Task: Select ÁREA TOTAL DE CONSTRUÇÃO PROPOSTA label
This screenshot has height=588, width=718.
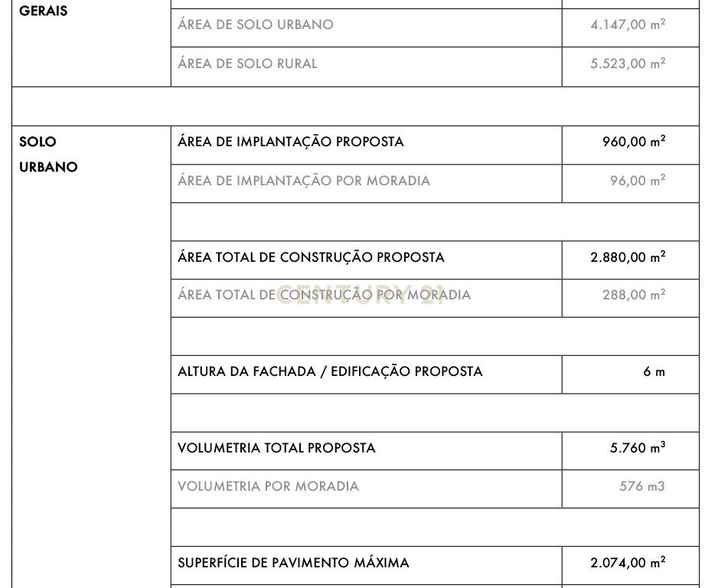Action: [x=311, y=257]
